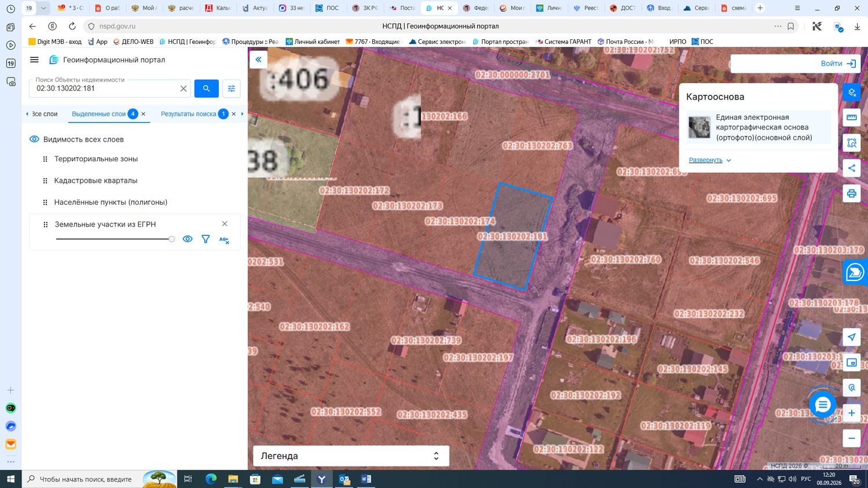
Task: Close the Результаты поиска tab
Action: [234, 114]
